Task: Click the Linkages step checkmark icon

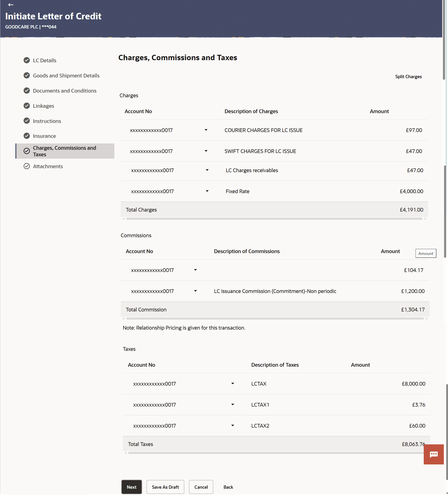Action: pos(27,106)
